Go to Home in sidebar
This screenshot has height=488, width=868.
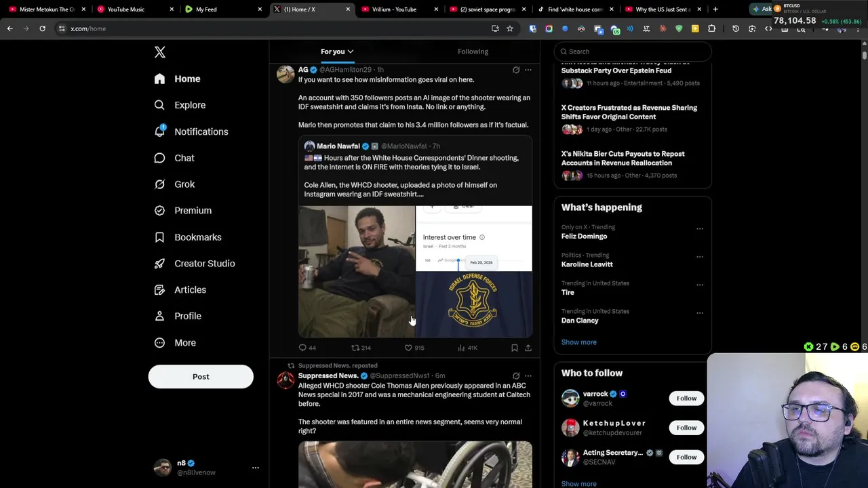177,79
